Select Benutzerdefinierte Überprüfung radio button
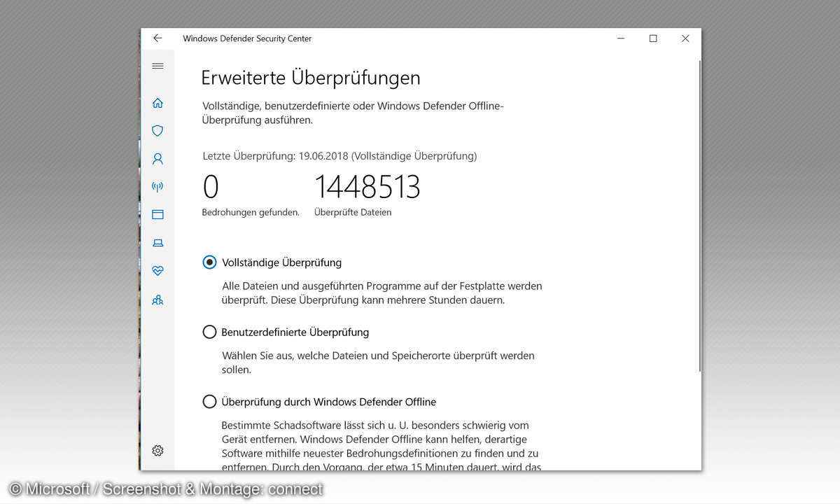The image size is (840, 504). [x=209, y=332]
